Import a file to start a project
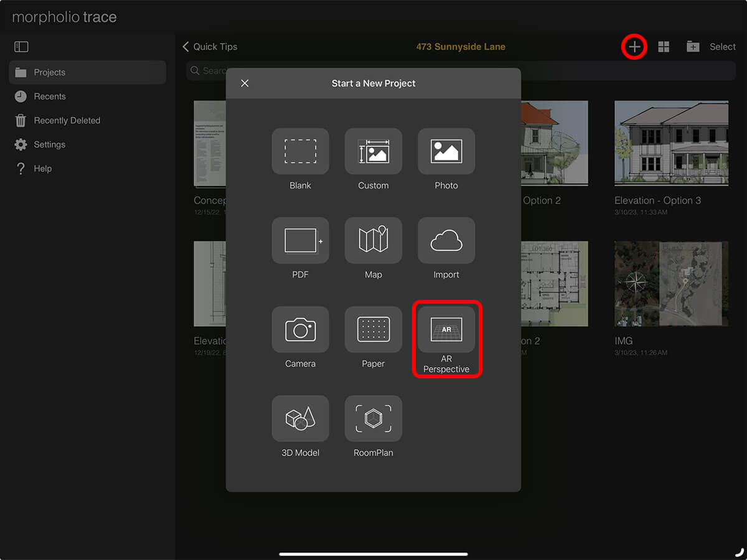 coord(446,241)
